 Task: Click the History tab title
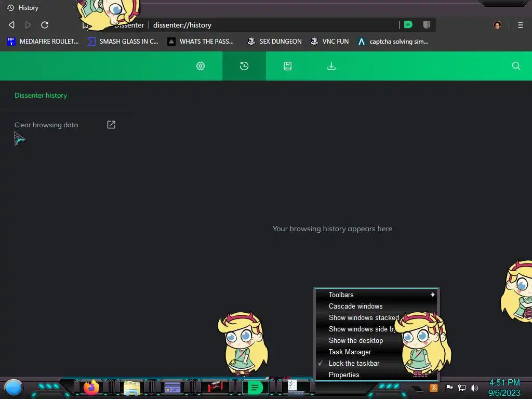(29, 8)
